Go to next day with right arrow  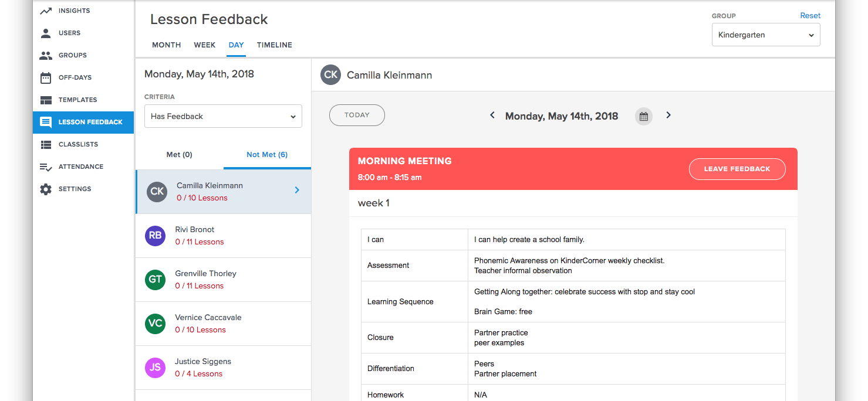click(x=668, y=115)
